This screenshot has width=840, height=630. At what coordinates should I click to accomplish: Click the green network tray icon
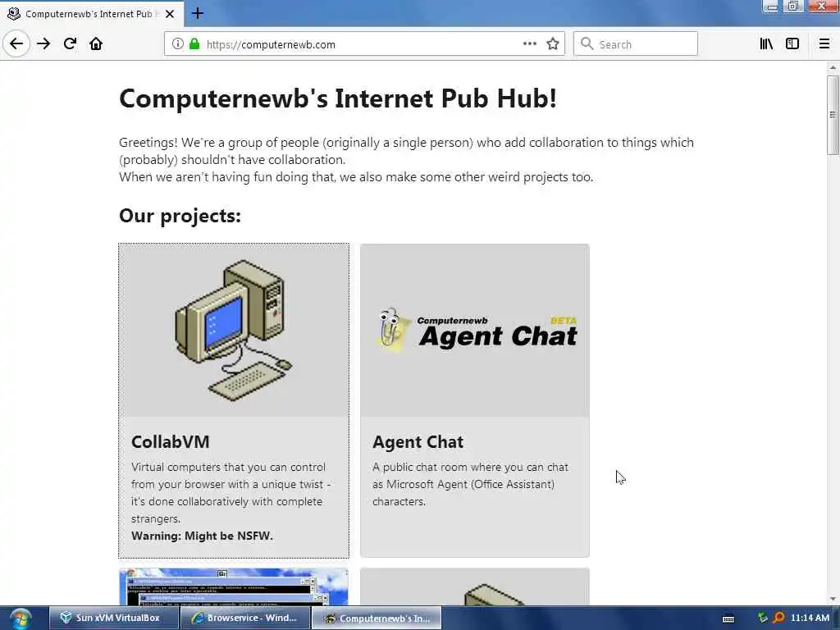coord(763,618)
